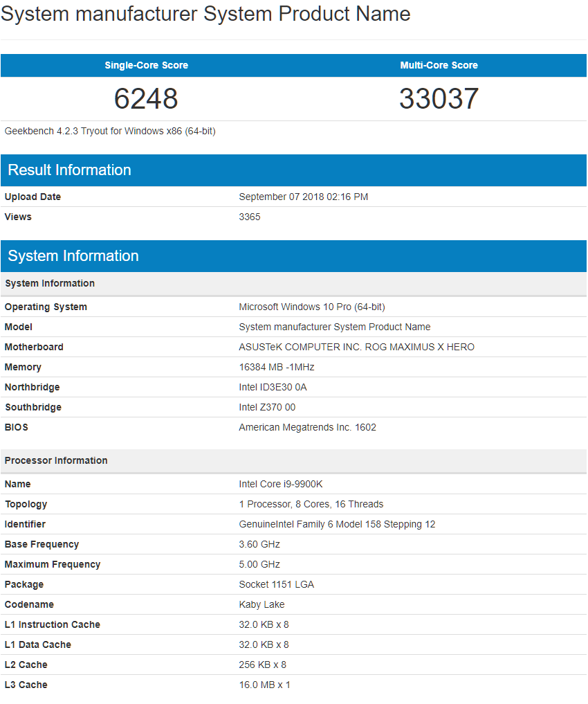Click the 3365 views count
588x704 pixels.
click(x=250, y=217)
